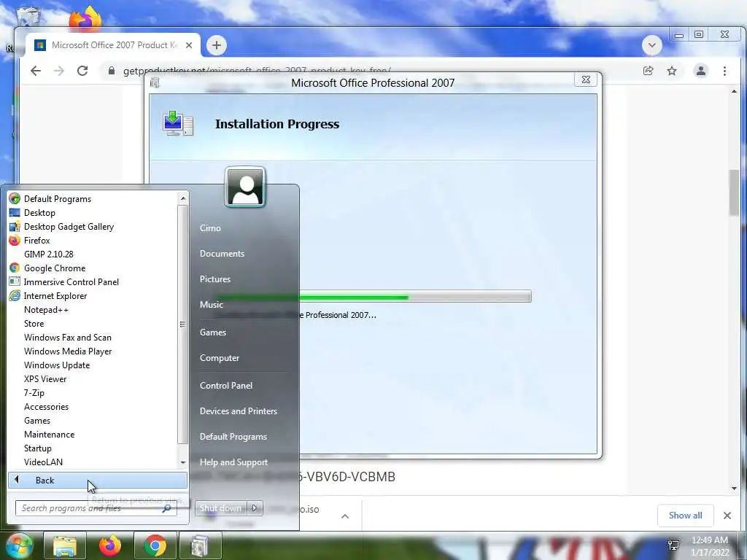Open Documents from the Start menu
The height and width of the screenshot is (560, 747).
(x=222, y=254)
